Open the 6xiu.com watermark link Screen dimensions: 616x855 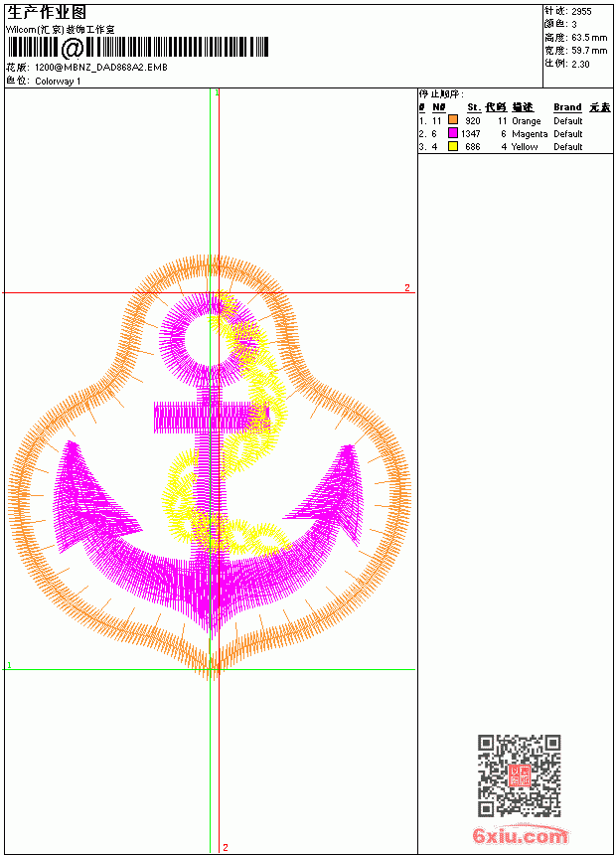[520, 835]
